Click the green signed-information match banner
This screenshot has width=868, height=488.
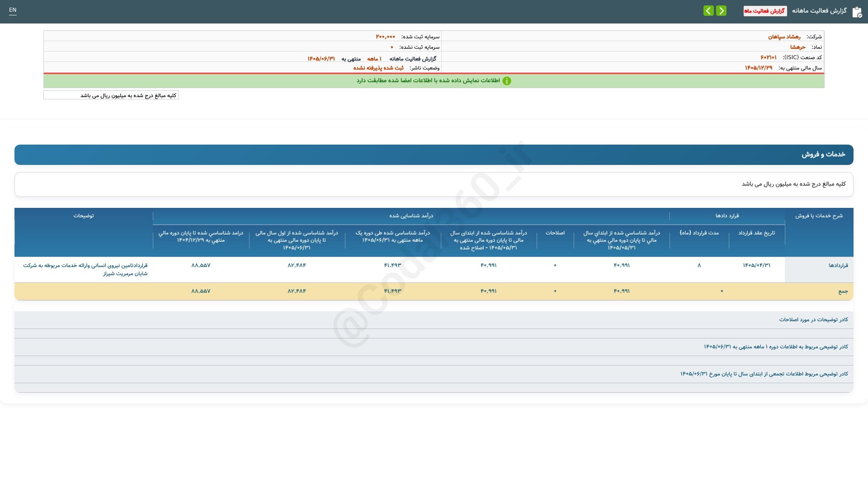(434, 81)
